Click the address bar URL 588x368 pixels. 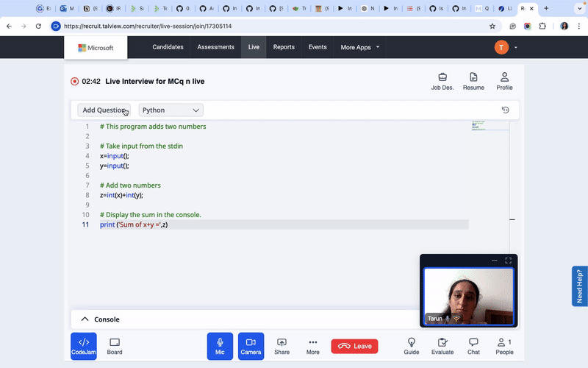point(148,26)
